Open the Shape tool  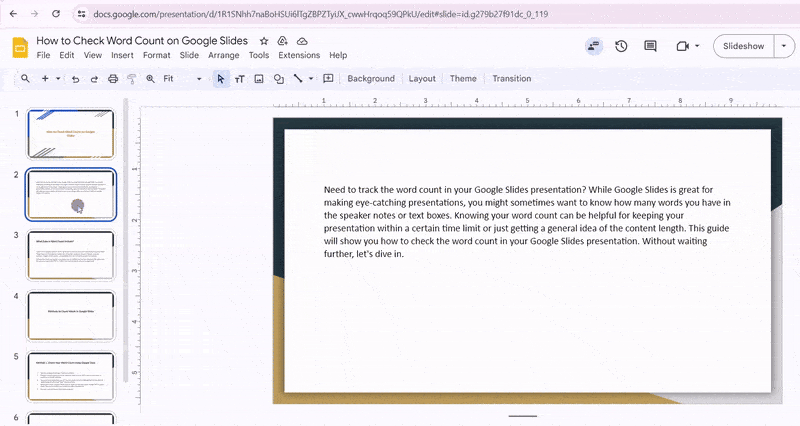click(278, 79)
